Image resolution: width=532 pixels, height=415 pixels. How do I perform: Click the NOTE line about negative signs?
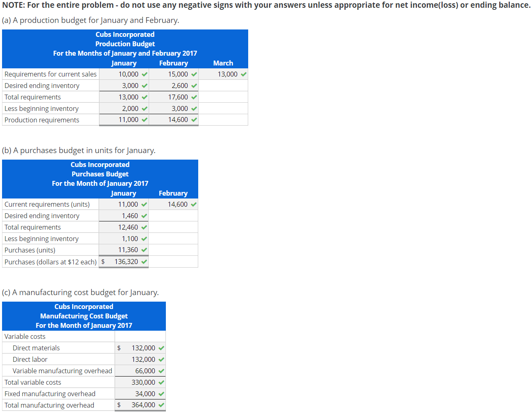(266, 5)
